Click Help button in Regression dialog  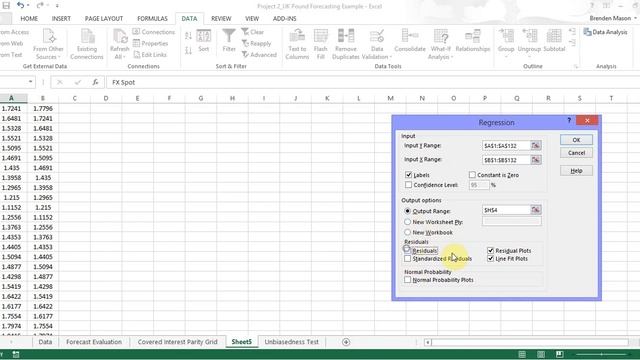576,171
